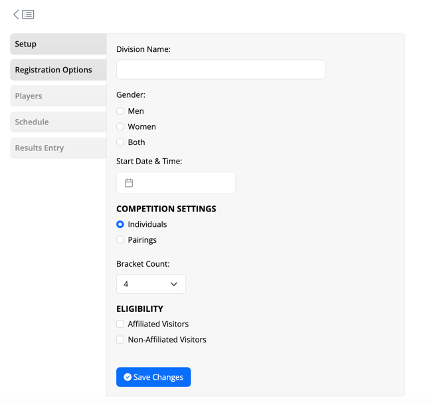Click the back arrow icon
433x403 pixels.
click(x=16, y=14)
